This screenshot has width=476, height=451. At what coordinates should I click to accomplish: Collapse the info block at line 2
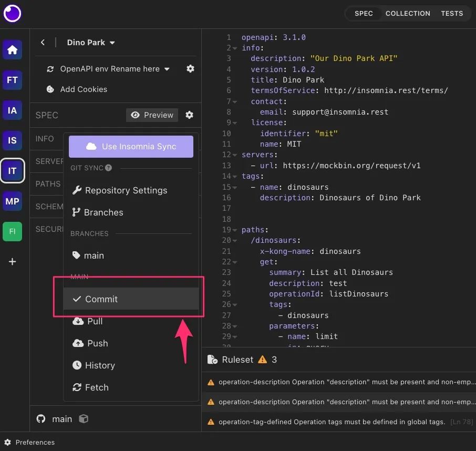click(235, 48)
